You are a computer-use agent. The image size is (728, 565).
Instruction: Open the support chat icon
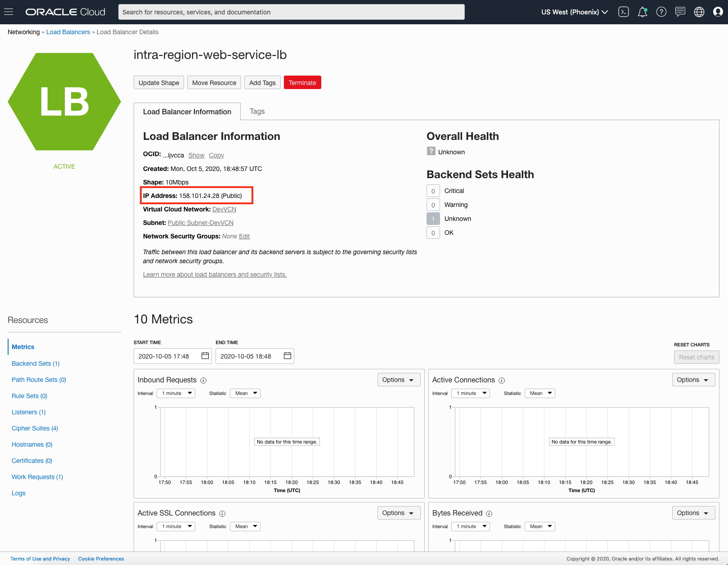click(680, 12)
